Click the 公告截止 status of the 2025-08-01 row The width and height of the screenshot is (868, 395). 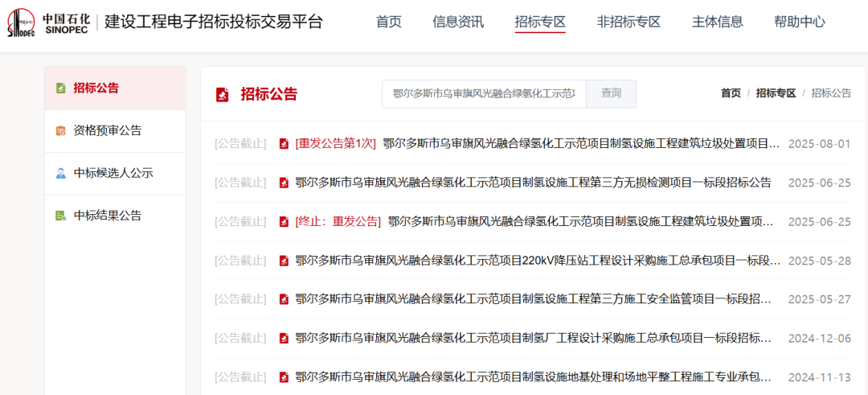pyautogui.click(x=241, y=144)
